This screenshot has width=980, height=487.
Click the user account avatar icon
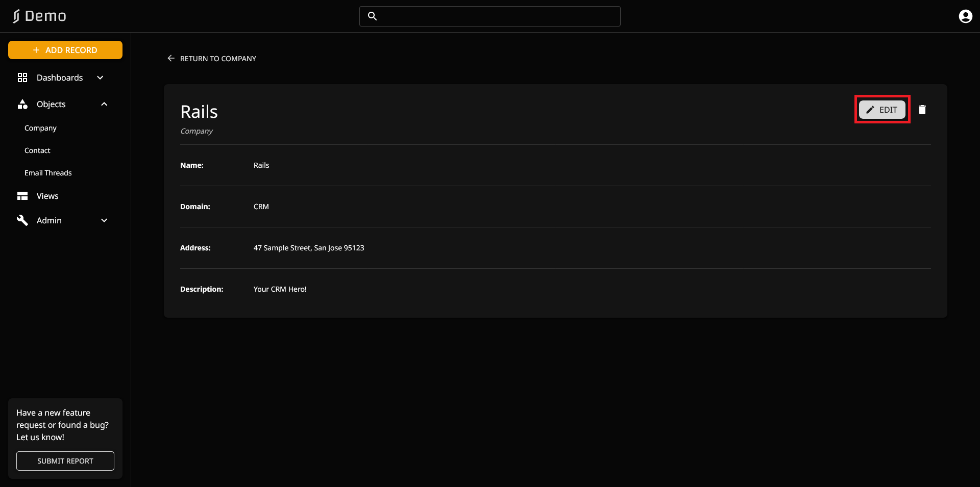[x=965, y=16]
